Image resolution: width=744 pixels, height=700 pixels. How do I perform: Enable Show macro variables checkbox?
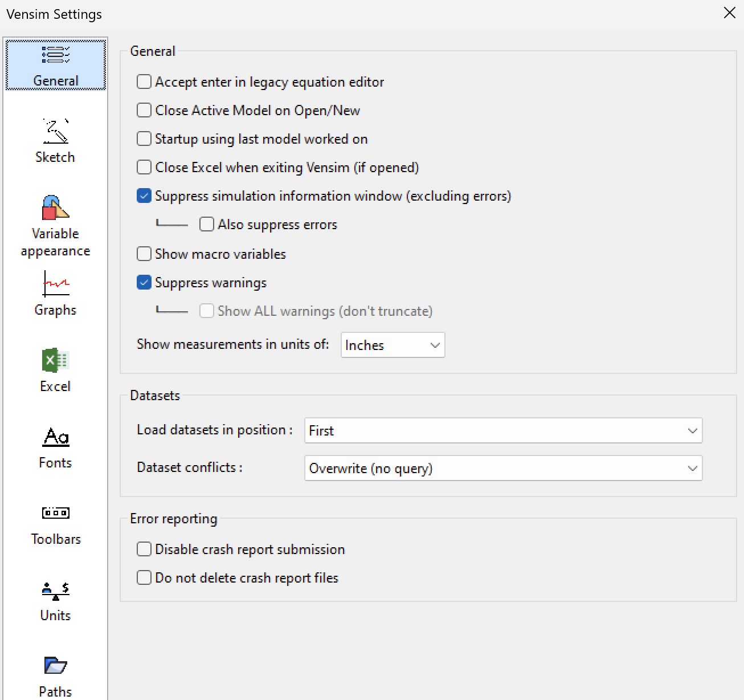[144, 254]
